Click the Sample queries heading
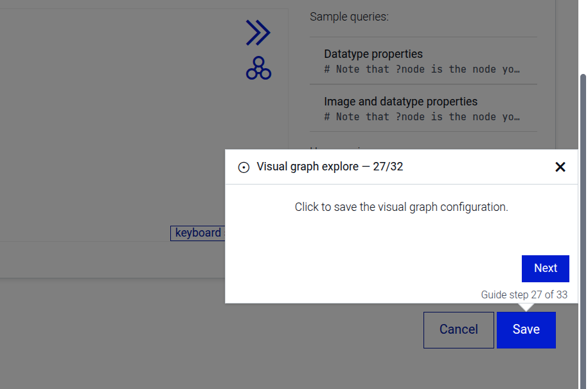This screenshot has height=389, width=588. coord(349,17)
